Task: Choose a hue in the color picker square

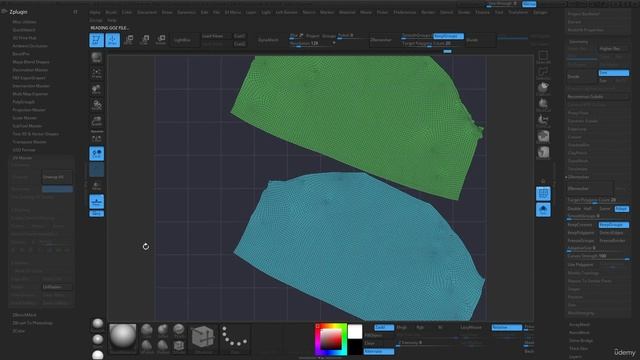Action: [330, 339]
